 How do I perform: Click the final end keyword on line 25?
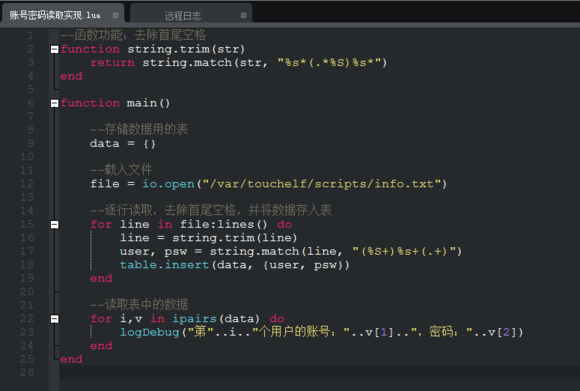point(71,359)
